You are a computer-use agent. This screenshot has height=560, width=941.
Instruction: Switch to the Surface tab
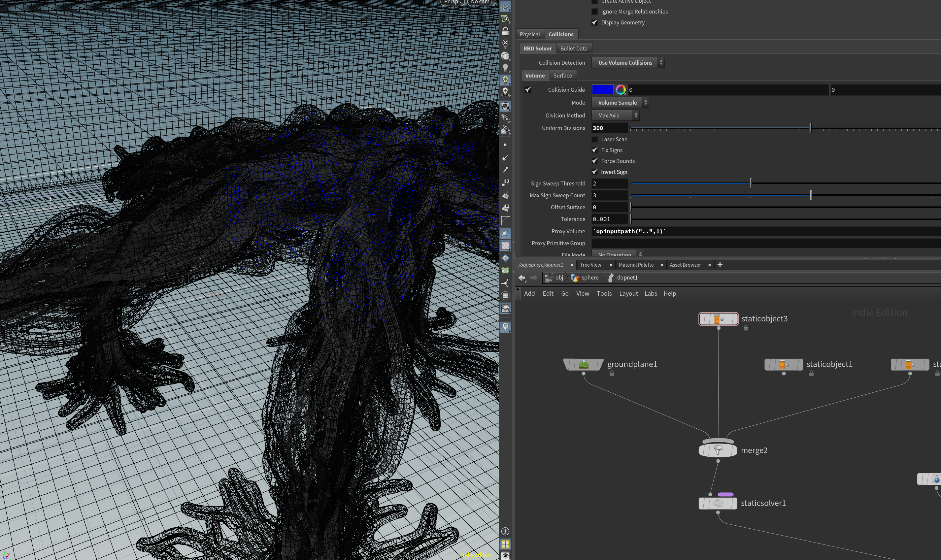point(562,76)
